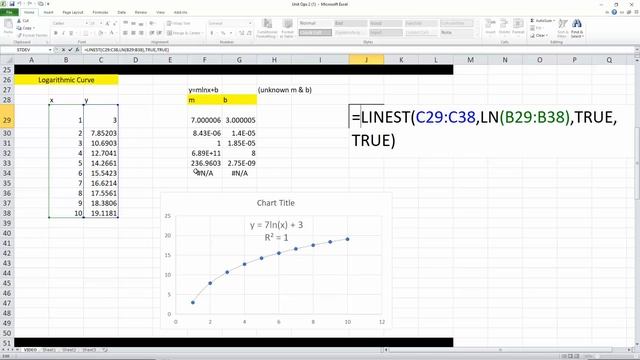Open the font name dropdown

[x=87, y=23]
